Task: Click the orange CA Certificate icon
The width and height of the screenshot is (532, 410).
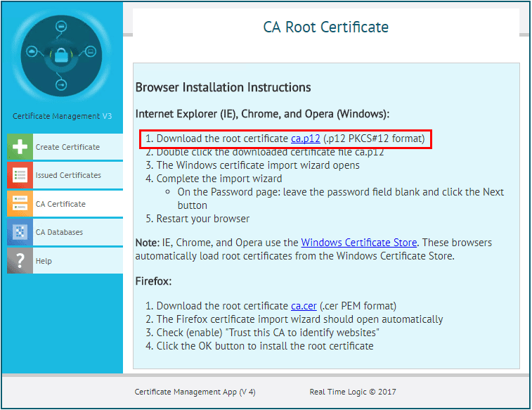Action: [20, 204]
